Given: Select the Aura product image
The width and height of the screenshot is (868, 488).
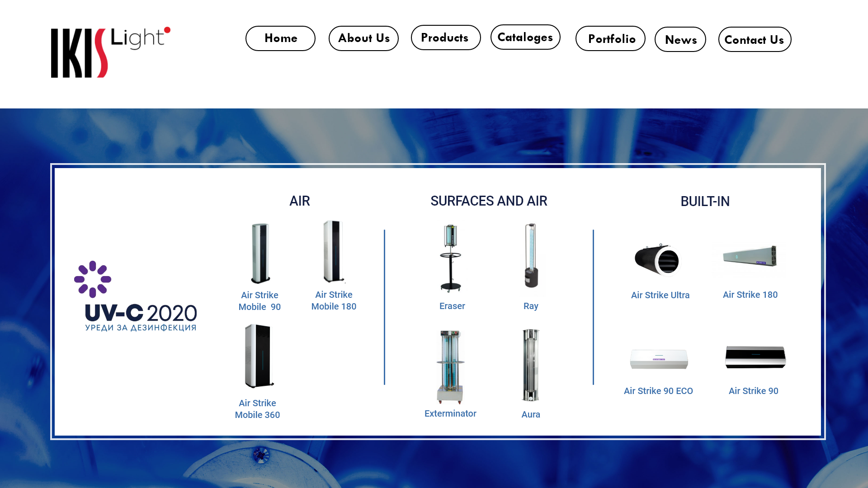Looking at the screenshot, I should (x=531, y=365).
